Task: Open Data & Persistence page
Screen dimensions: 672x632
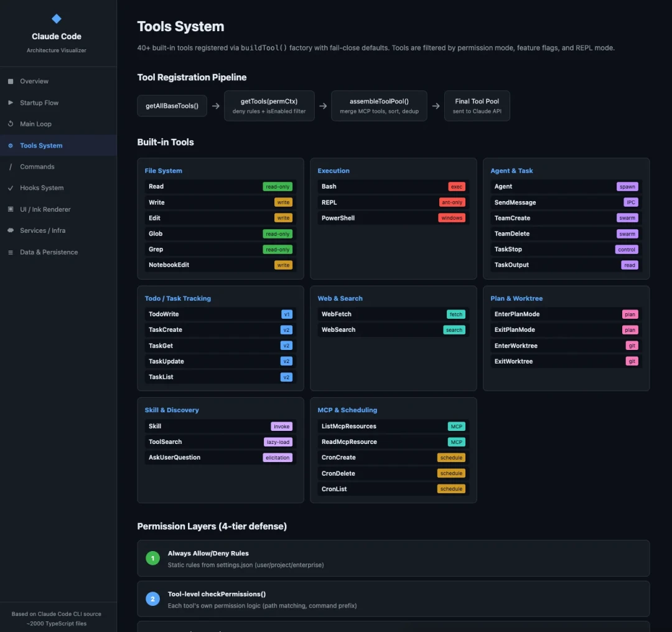Action: (58, 252)
